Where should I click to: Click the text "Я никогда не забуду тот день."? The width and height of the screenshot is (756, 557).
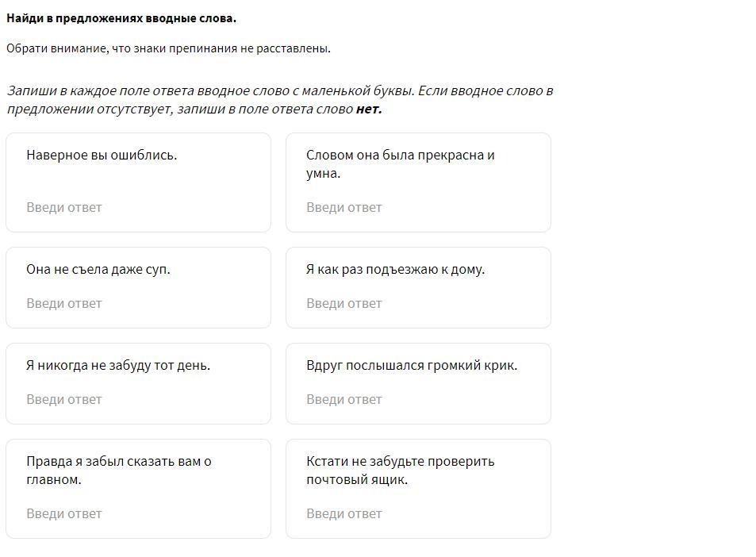[x=118, y=365]
